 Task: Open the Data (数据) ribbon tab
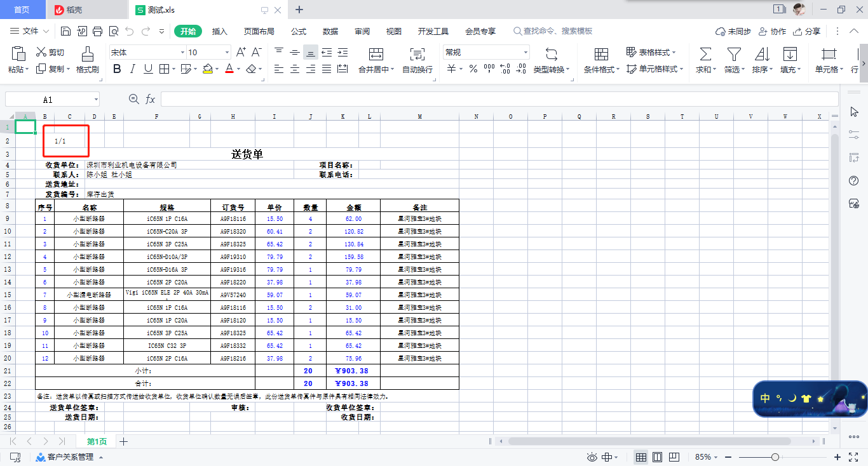click(330, 31)
